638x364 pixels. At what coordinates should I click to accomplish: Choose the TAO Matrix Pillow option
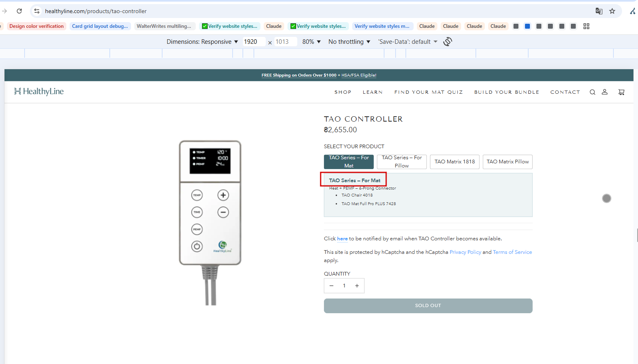pos(508,162)
